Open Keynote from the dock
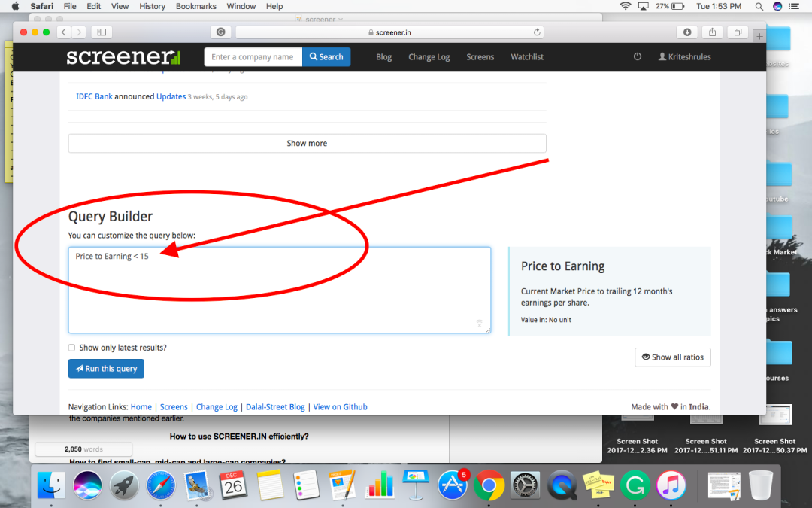 click(415, 485)
